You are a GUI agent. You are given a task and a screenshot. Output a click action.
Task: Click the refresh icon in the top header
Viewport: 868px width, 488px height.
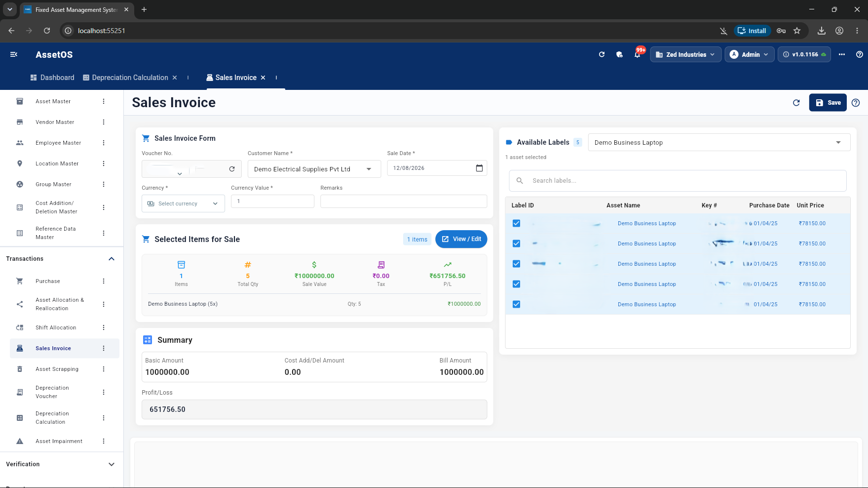pyautogui.click(x=602, y=54)
